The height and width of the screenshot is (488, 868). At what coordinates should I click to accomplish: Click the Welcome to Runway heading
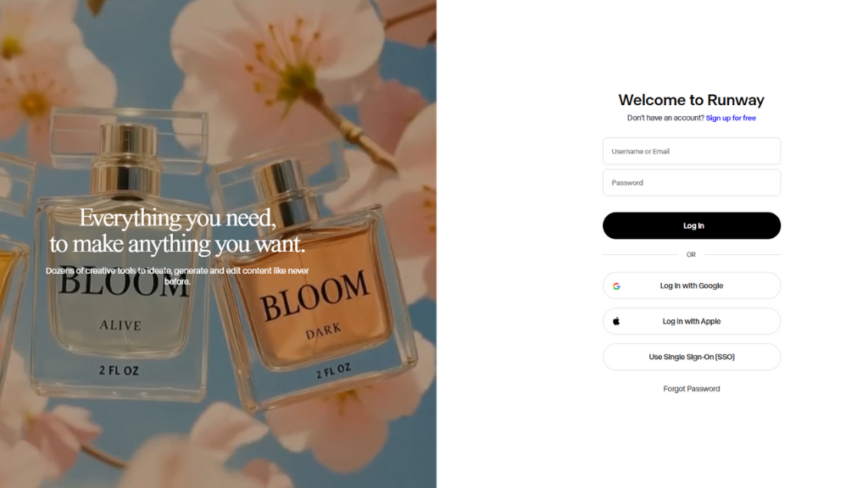[692, 100]
